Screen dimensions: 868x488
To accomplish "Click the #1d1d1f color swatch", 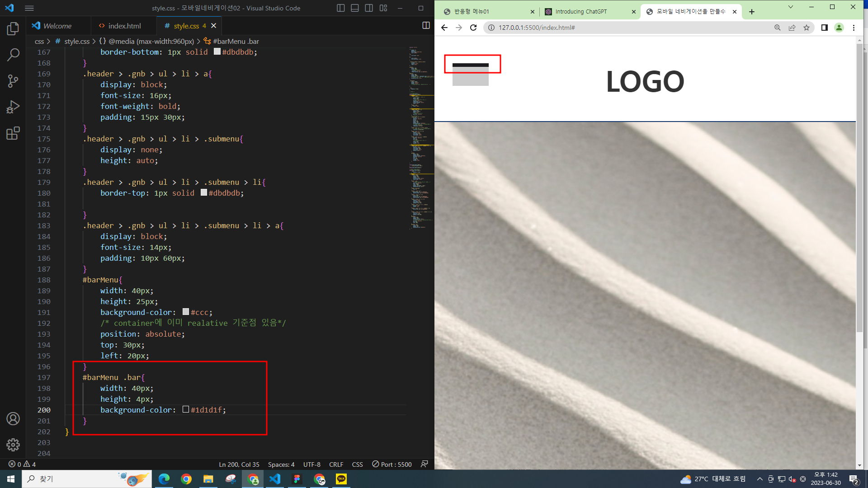I will [x=186, y=410].
